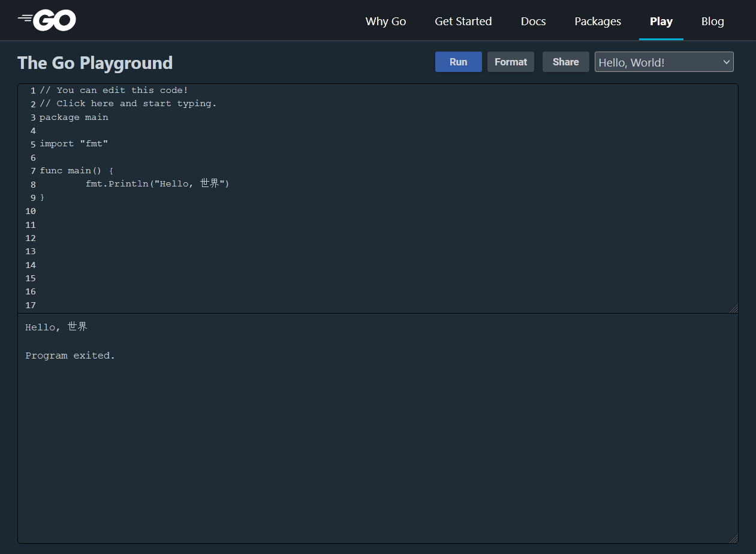This screenshot has width=756, height=554.
Task: Click line number 12 in the gutter
Action: [31, 238]
